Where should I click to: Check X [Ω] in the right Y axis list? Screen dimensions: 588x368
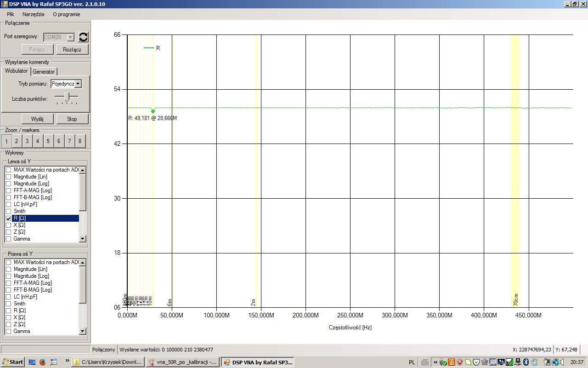pyautogui.click(x=8, y=318)
